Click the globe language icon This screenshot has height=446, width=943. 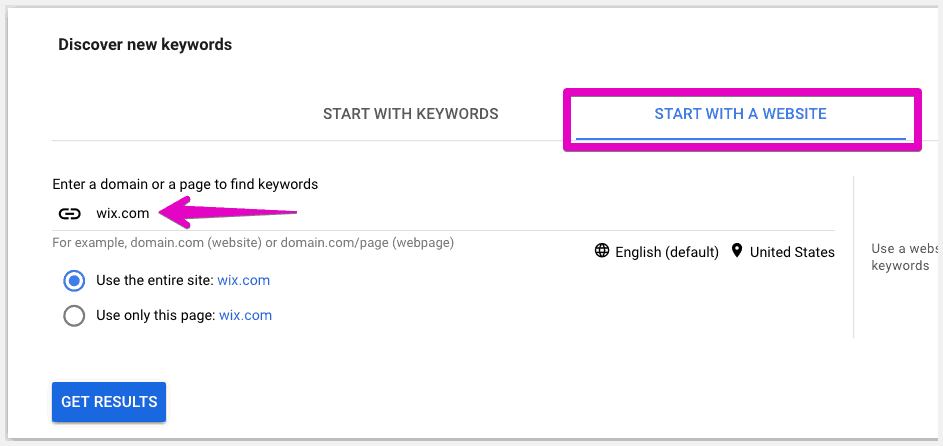pos(602,251)
